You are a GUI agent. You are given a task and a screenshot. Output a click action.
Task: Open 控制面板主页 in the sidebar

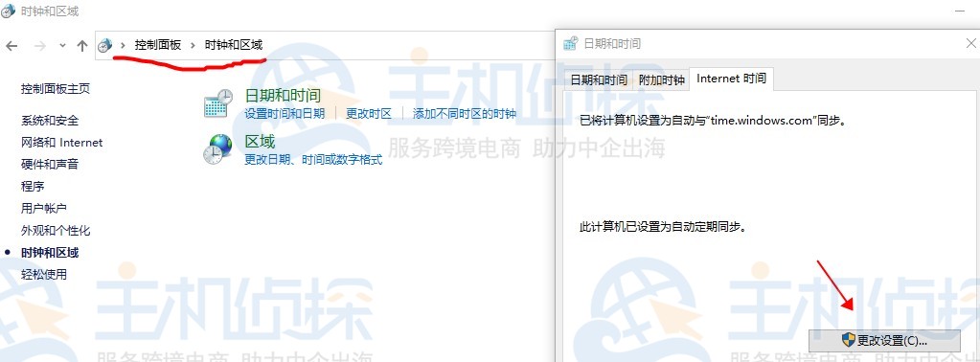(56, 89)
